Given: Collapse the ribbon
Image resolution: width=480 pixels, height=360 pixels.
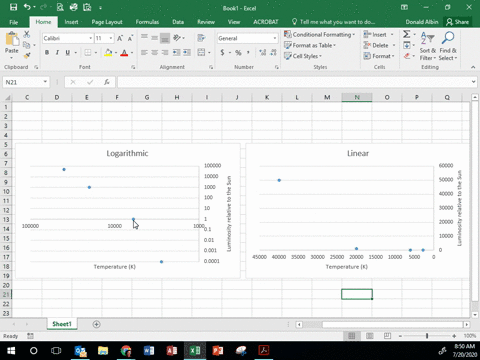Looking at the screenshot, I should [x=473, y=67].
